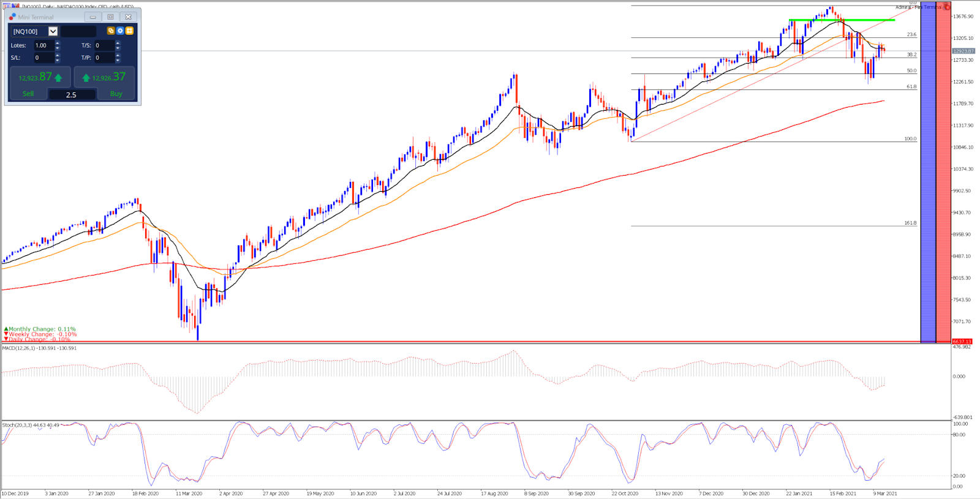Click the 23.6 Fibonacci level label
980x499 pixels.
tap(911, 35)
